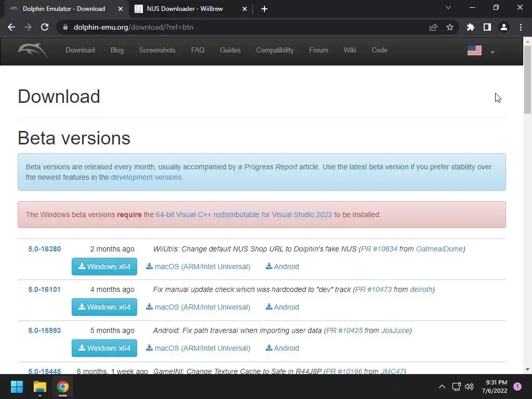Download Android build for 5.0-16380

(x=282, y=267)
